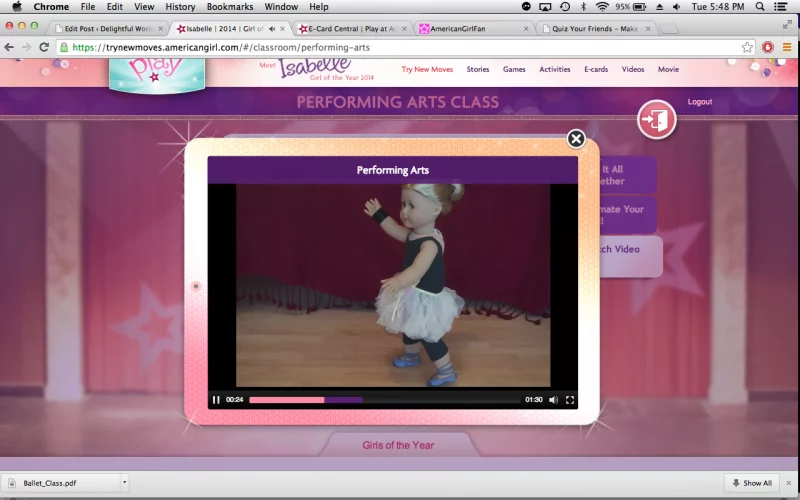Click the green padlock security icon
The width and height of the screenshot is (800, 500).
point(64,47)
